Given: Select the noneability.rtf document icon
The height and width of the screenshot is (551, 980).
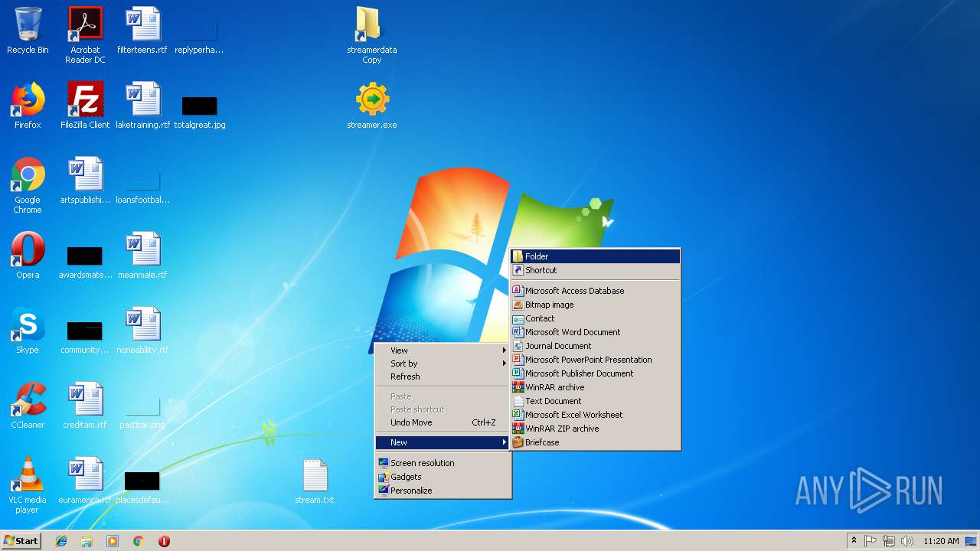Looking at the screenshot, I should (x=142, y=331).
